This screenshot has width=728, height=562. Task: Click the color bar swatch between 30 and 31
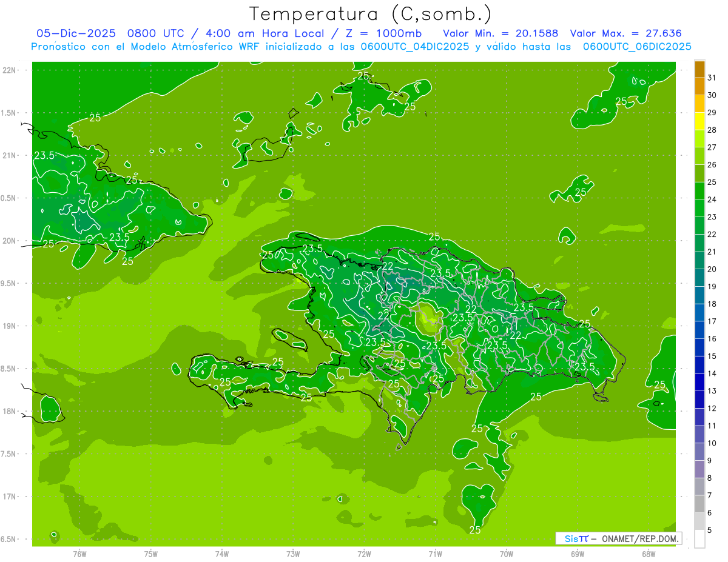[699, 87]
